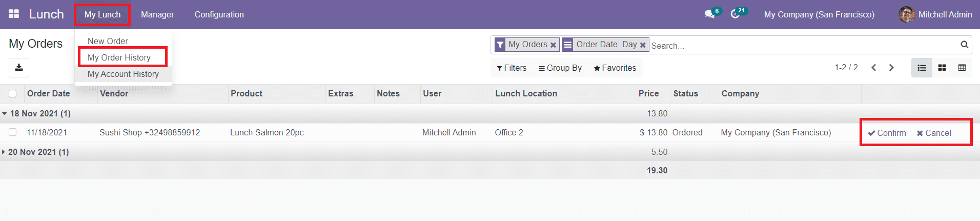980x221 pixels.
Task: Sort by Notes column header
Action: (x=388, y=93)
